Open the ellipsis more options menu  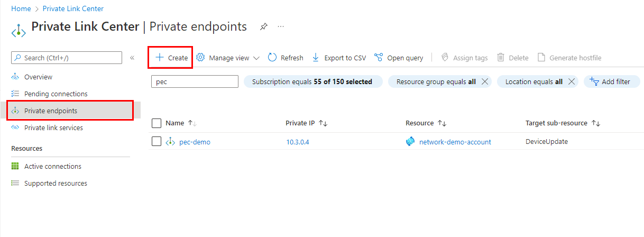click(281, 26)
